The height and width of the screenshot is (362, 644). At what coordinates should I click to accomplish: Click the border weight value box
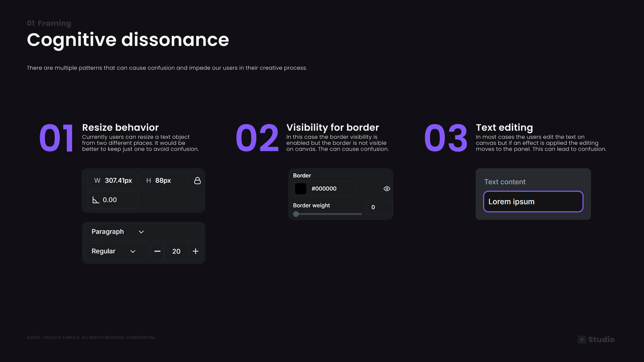(x=378, y=207)
